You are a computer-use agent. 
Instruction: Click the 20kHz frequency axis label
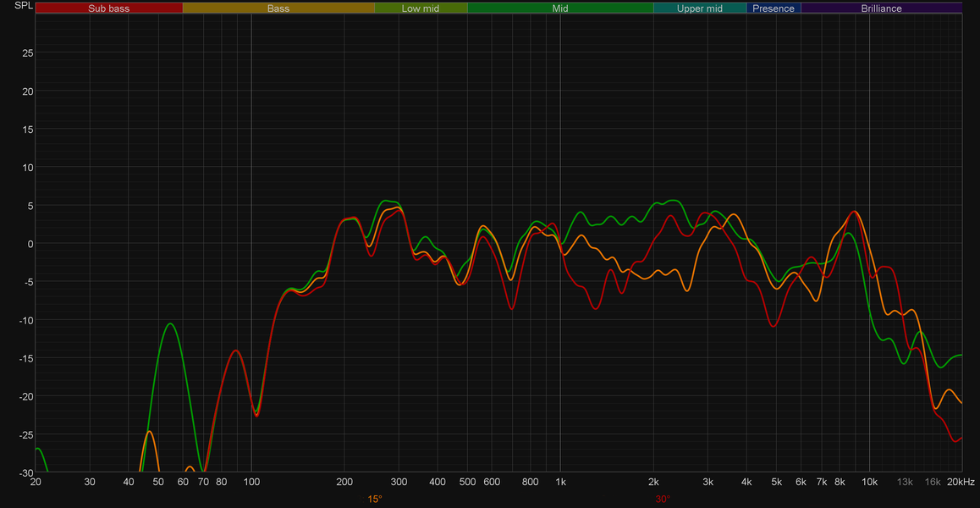tap(961, 482)
